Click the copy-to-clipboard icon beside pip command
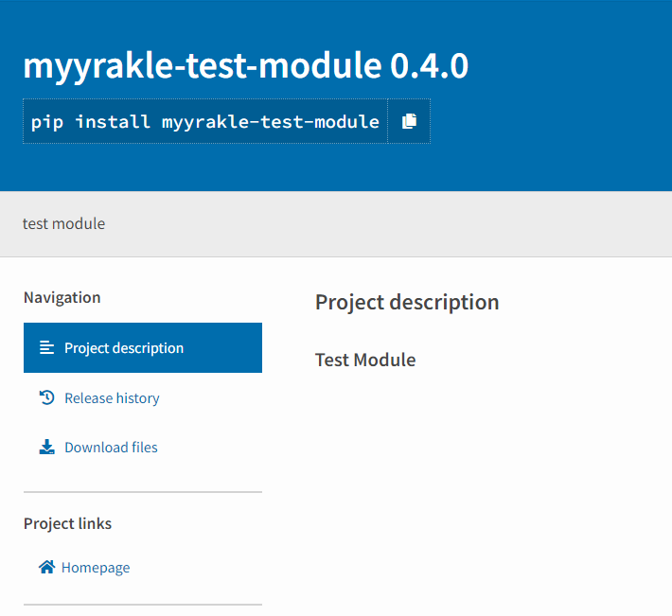Viewport: 672px width, 616px height. pos(409,121)
